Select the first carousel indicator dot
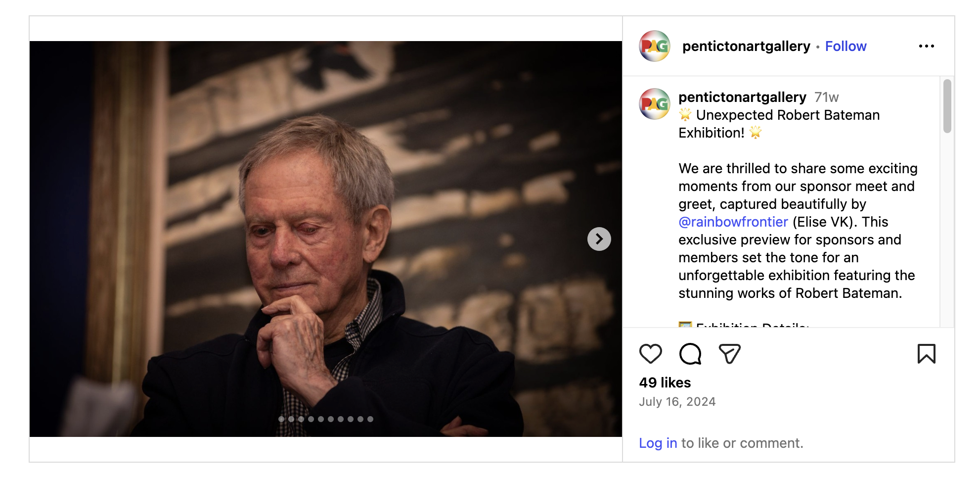Image resolution: width=980 pixels, height=478 pixels. click(x=281, y=419)
